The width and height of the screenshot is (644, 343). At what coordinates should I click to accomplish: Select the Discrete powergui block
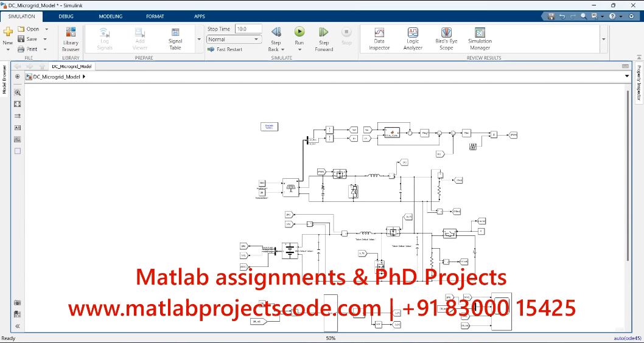coord(270,126)
